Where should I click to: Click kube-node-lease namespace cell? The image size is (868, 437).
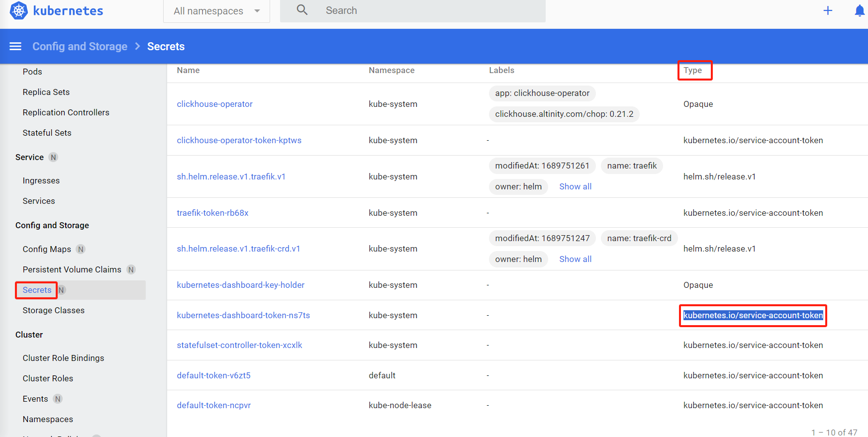400,405
